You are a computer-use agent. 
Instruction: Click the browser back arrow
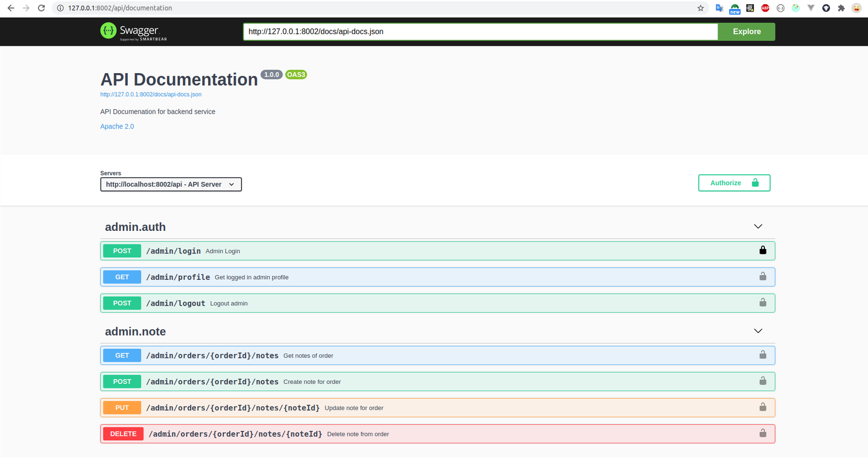(11, 8)
